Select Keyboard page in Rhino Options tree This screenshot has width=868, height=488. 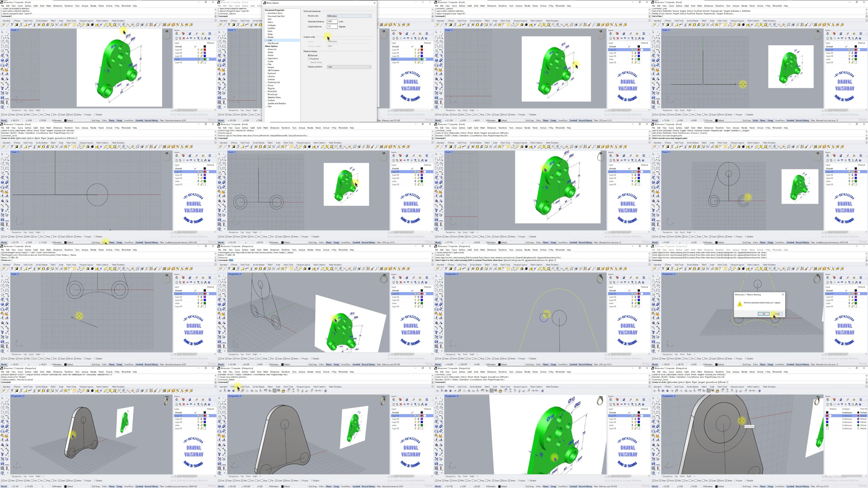click(x=271, y=73)
